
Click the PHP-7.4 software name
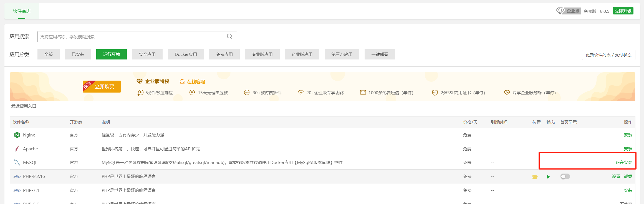coord(31,190)
